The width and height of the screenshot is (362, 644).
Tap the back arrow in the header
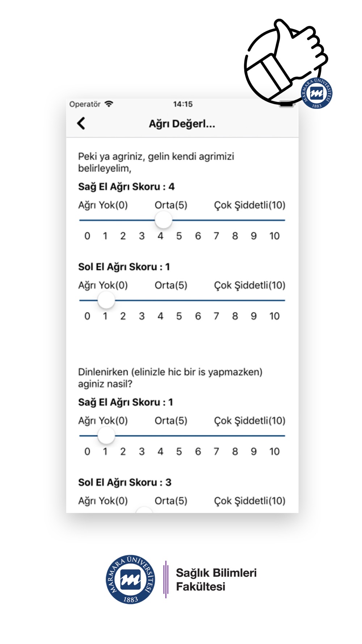[81, 123]
